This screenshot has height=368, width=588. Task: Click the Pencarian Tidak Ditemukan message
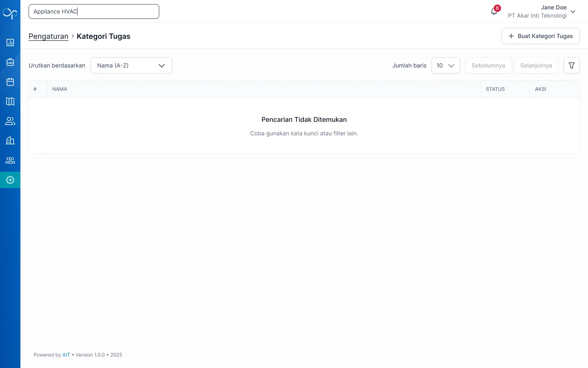tap(304, 120)
